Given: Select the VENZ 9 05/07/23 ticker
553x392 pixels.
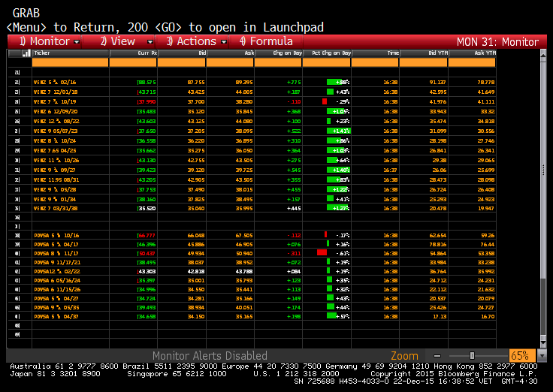Looking at the screenshot, I should (x=56, y=131).
